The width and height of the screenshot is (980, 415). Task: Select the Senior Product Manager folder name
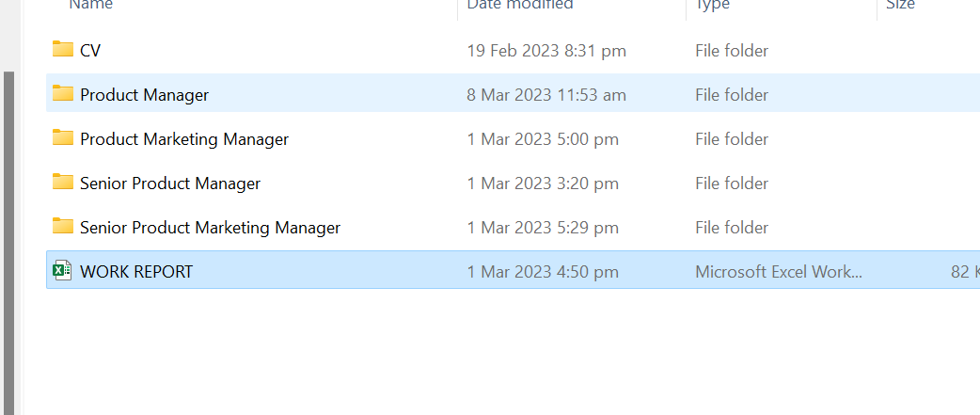pyautogui.click(x=170, y=184)
